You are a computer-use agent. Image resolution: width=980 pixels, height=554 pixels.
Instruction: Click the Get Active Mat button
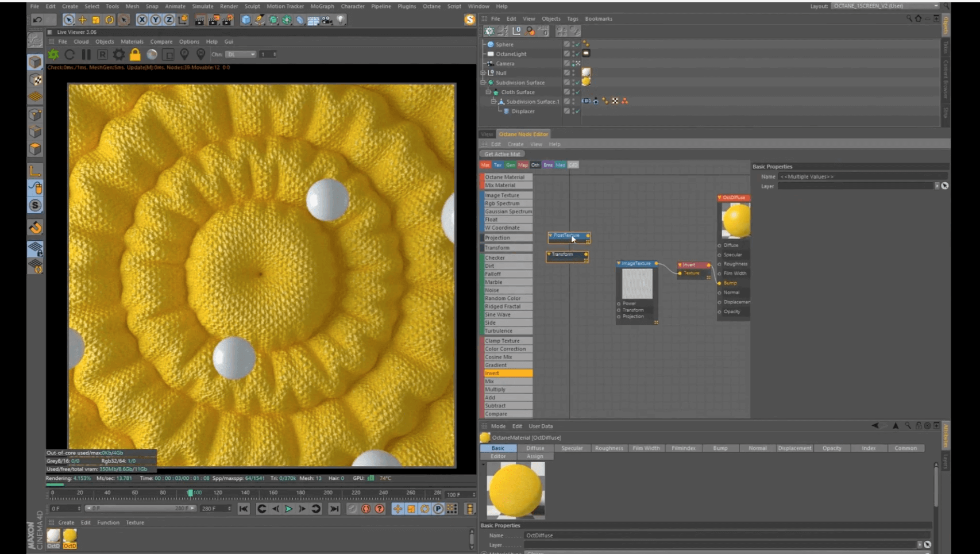[502, 154]
